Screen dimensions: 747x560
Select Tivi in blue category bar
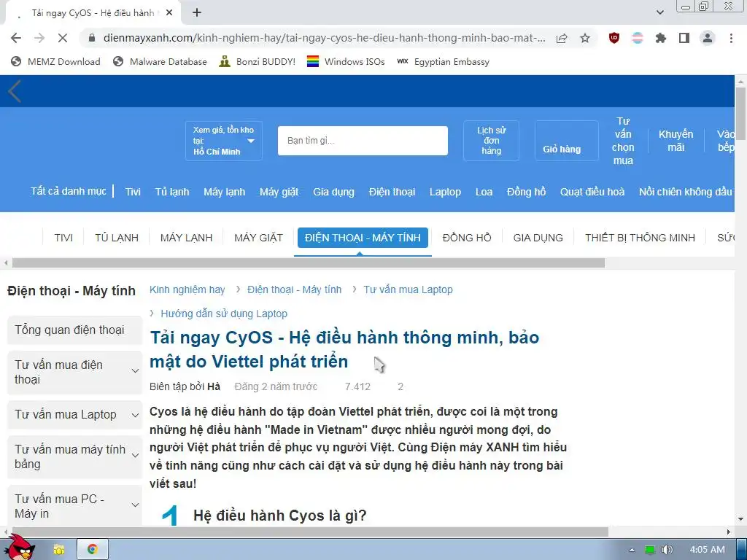pos(133,192)
